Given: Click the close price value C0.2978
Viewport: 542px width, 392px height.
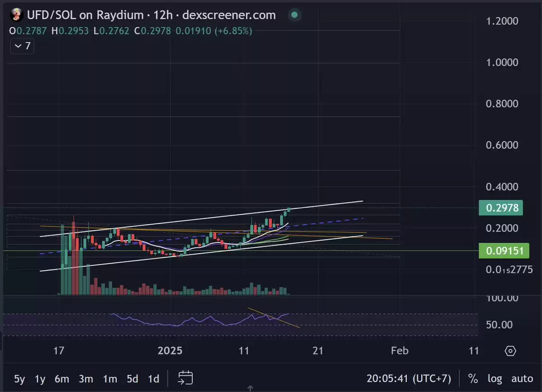Looking at the screenshot, I should coord(152,31).
